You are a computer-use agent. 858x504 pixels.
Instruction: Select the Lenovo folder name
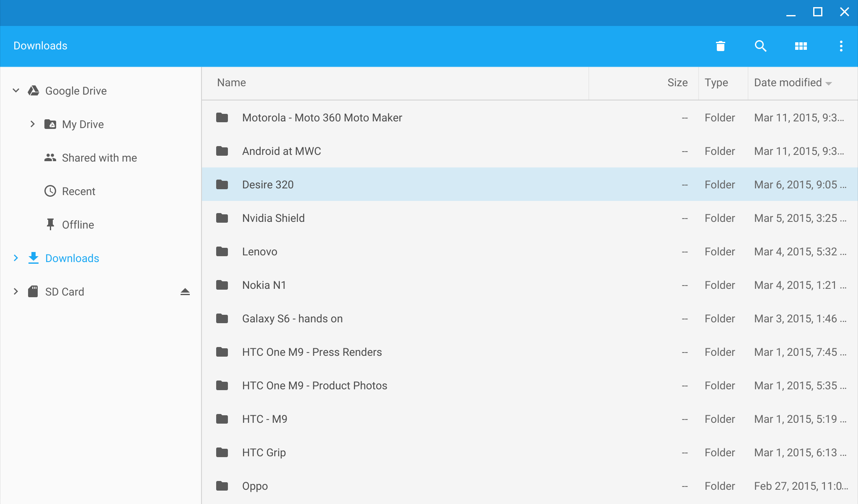[x=260, y=252]
